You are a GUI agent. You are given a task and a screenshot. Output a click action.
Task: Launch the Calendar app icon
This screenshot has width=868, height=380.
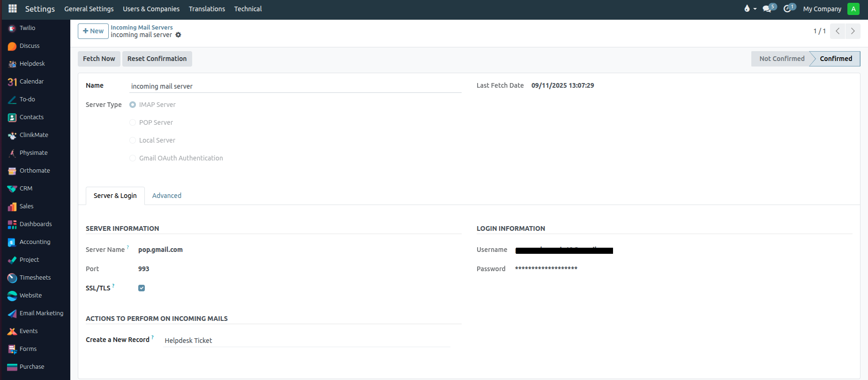click(12, 82)
